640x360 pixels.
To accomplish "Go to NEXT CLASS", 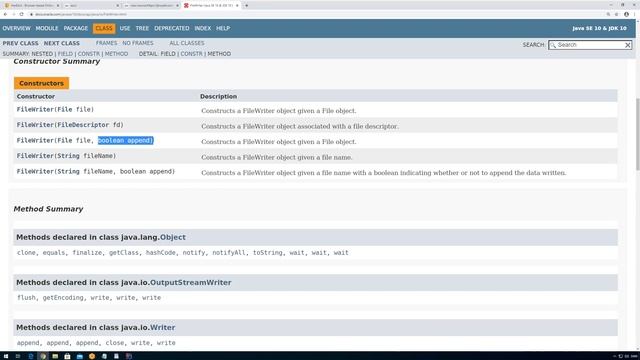I will [x=62, y=43].
